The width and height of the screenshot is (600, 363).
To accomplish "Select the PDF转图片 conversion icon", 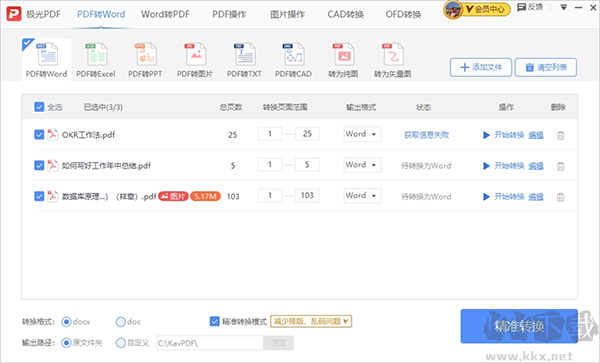I will coord(195,55).
